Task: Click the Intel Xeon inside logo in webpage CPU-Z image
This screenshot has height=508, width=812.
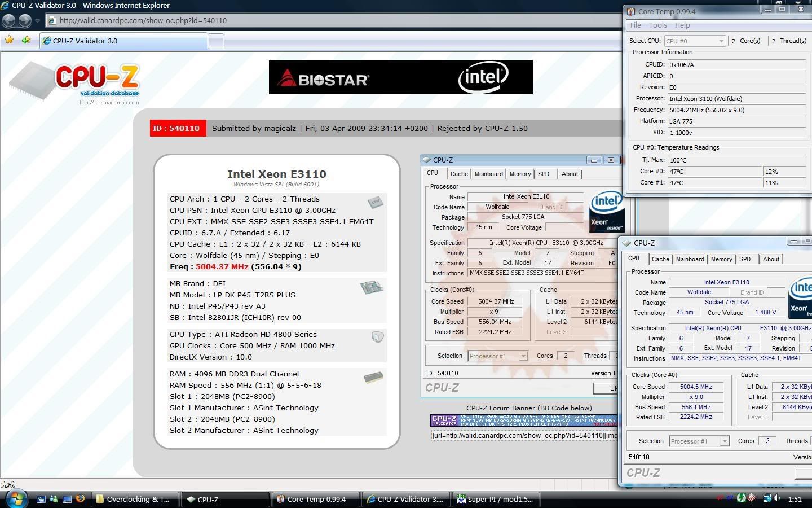Action: click(x=607, y=212)
